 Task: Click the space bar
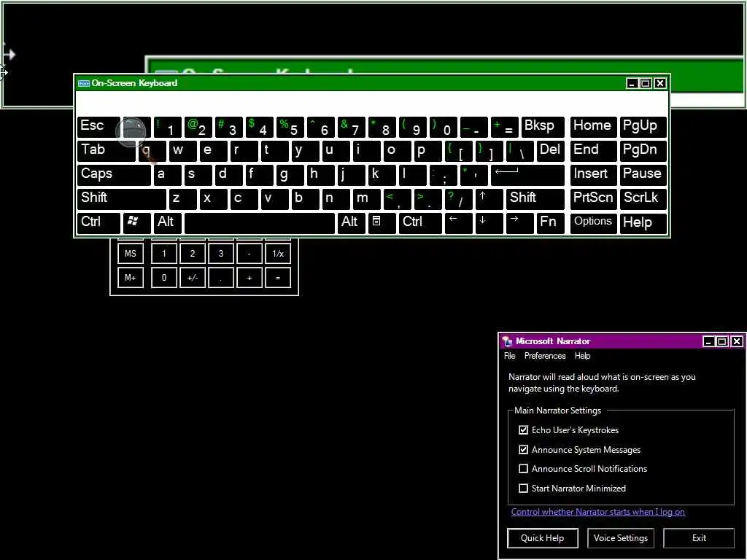pos(260,222)
